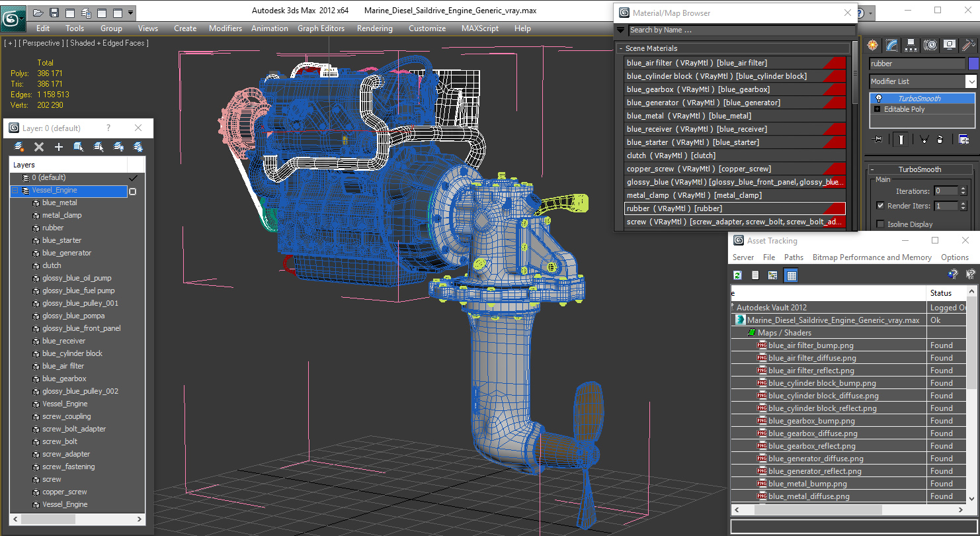Open the Rendering menu

[x=375, y=28]
